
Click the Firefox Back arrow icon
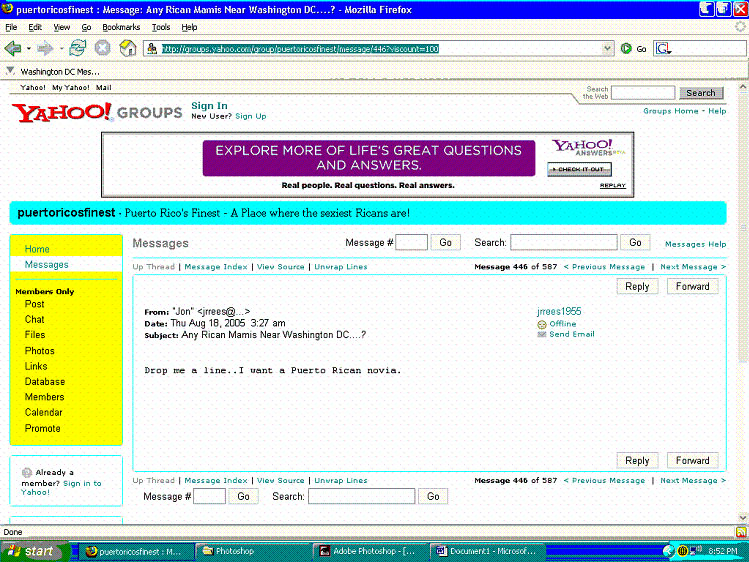[13, 48]
